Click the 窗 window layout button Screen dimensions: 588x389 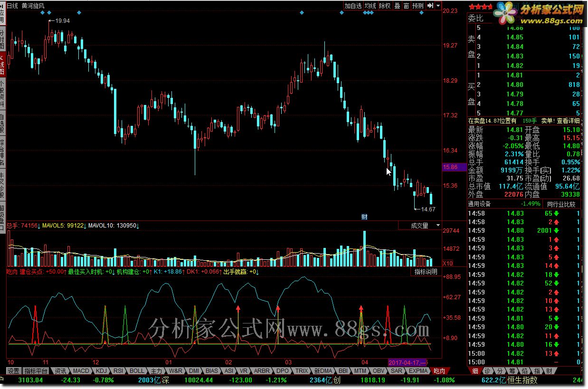[406, 6]
